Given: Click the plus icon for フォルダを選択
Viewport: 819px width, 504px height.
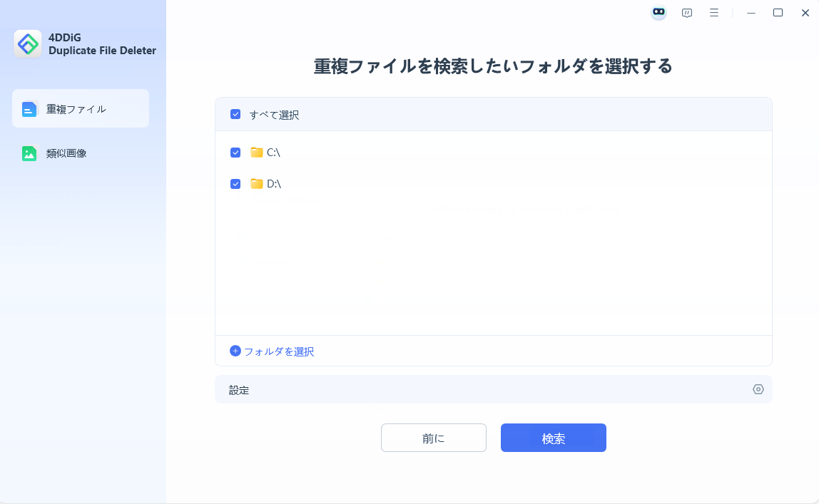Looking at the screenshot, I should click(235, 351).
